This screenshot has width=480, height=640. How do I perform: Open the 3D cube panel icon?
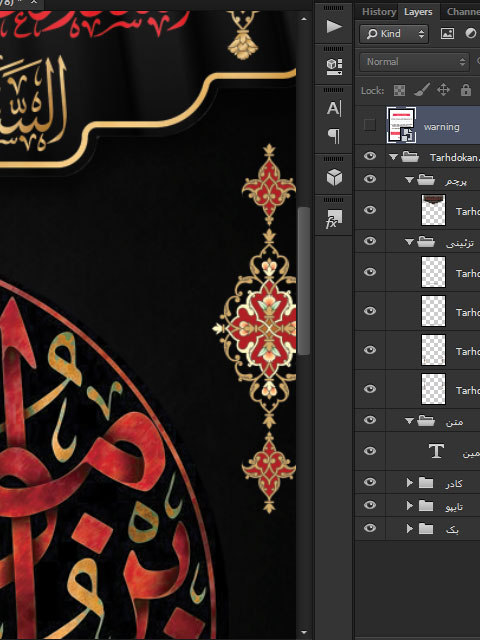pos(334,178)
